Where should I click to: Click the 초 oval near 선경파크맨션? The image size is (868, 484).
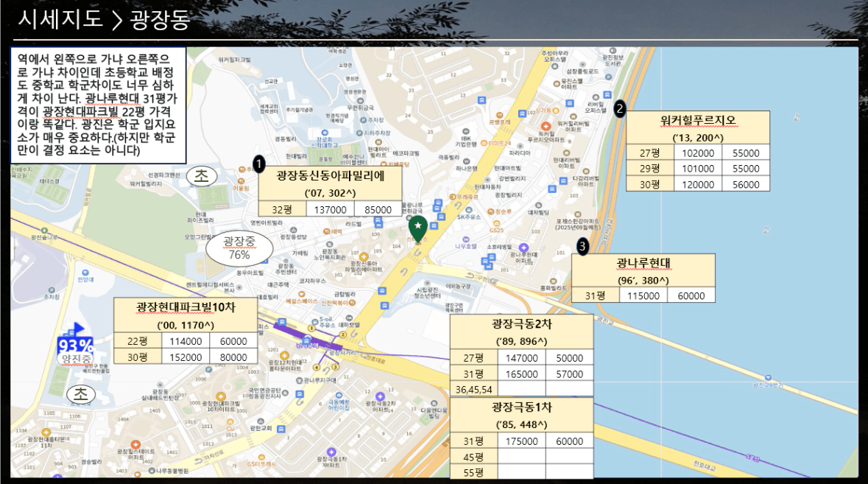click(x=201, y=176)
